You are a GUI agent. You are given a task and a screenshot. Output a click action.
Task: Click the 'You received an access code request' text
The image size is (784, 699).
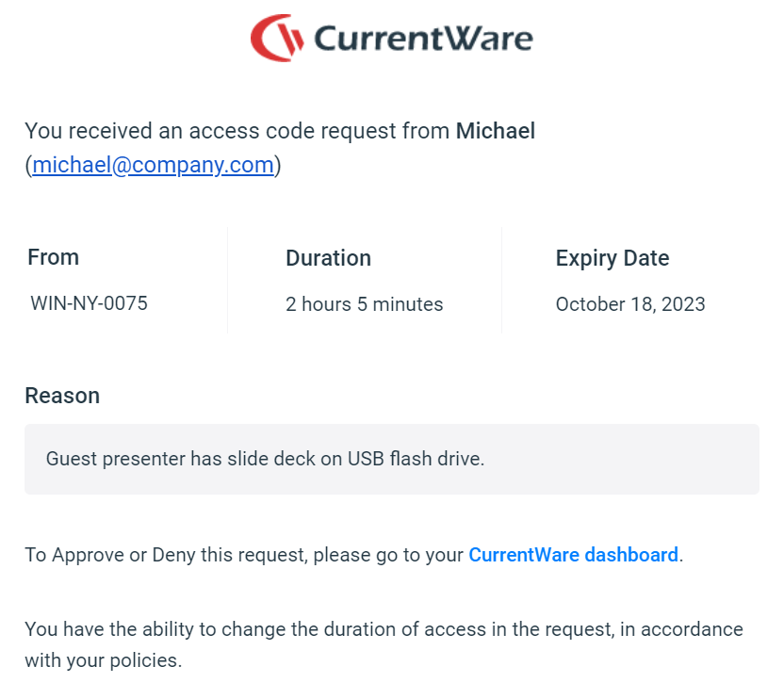tap(236, 131)
